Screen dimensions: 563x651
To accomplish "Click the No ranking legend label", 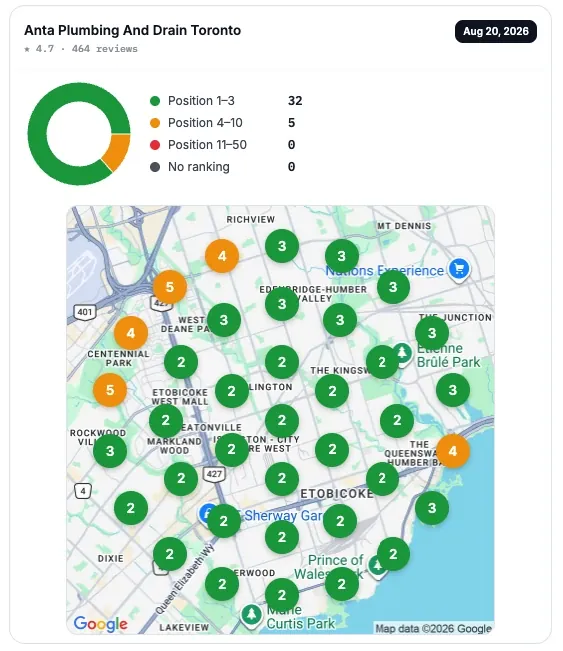I will pos(198,167).
